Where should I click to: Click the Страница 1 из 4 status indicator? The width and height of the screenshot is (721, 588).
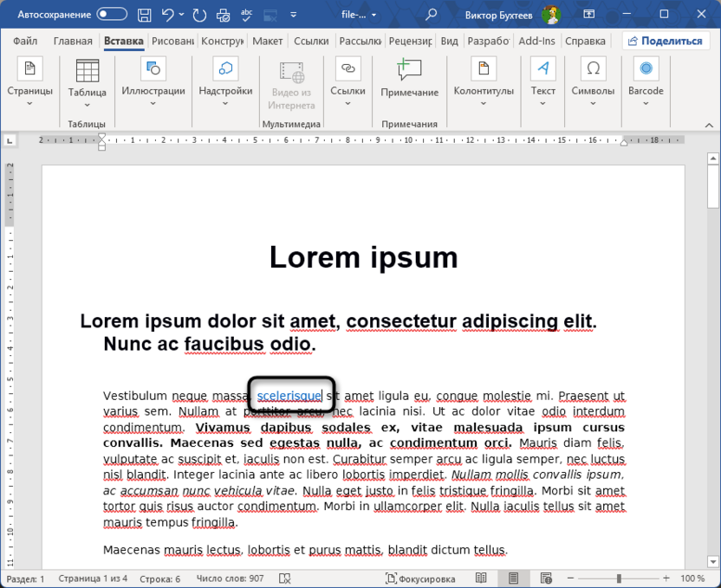pos(93,578)
